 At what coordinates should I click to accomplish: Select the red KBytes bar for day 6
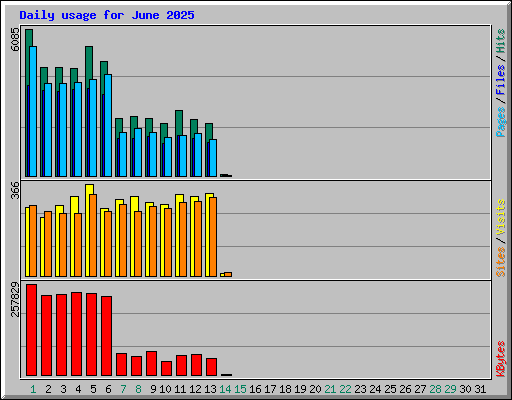106,336
